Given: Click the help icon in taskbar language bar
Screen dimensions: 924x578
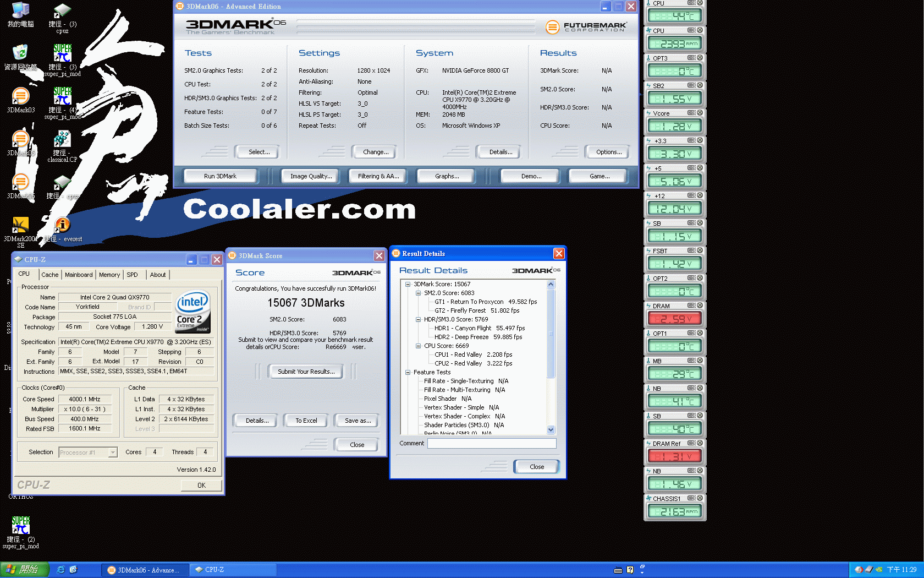Looking at the screenshot, I should click(x=630, y=570).
